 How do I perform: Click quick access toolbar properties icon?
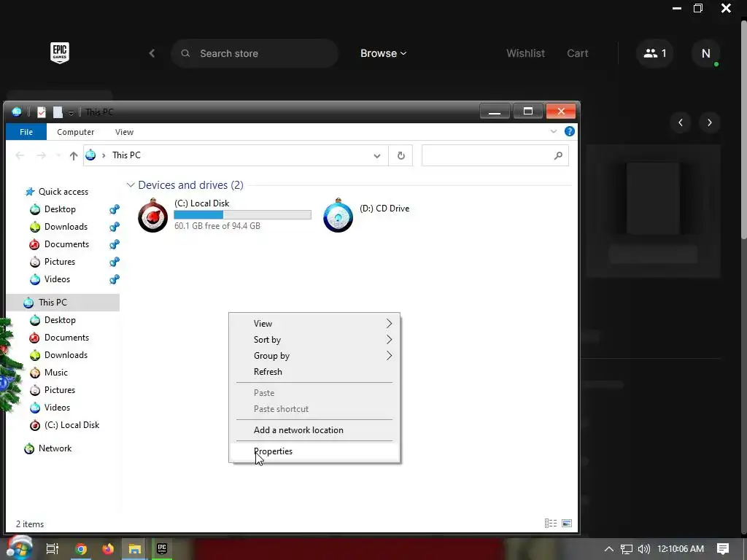[x=42, y=112]
